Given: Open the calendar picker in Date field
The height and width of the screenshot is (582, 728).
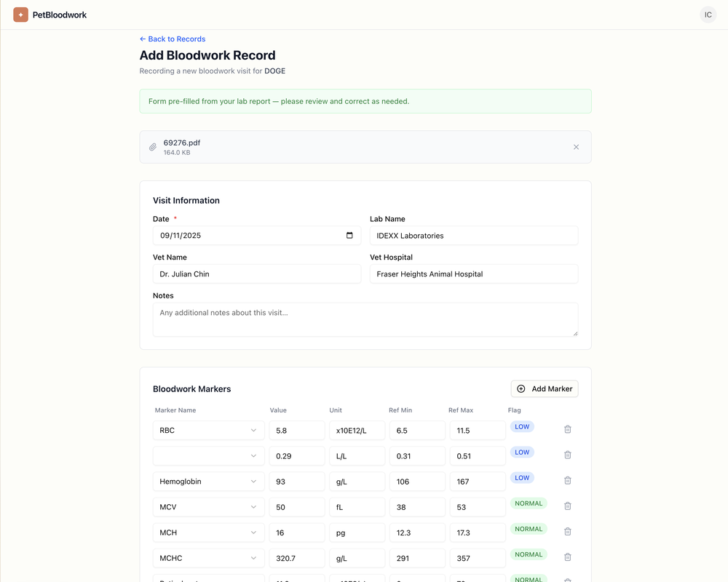Looking at the screenshot, I should (349, 235).
